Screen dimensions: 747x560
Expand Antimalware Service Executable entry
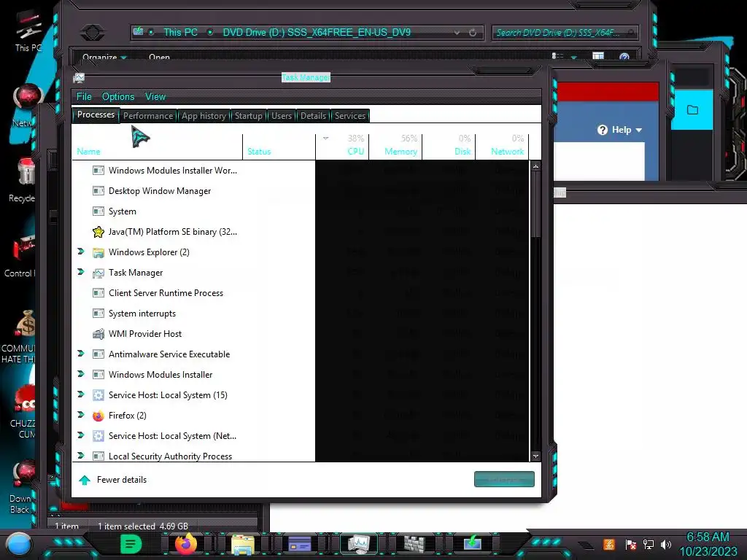(81, 354)
